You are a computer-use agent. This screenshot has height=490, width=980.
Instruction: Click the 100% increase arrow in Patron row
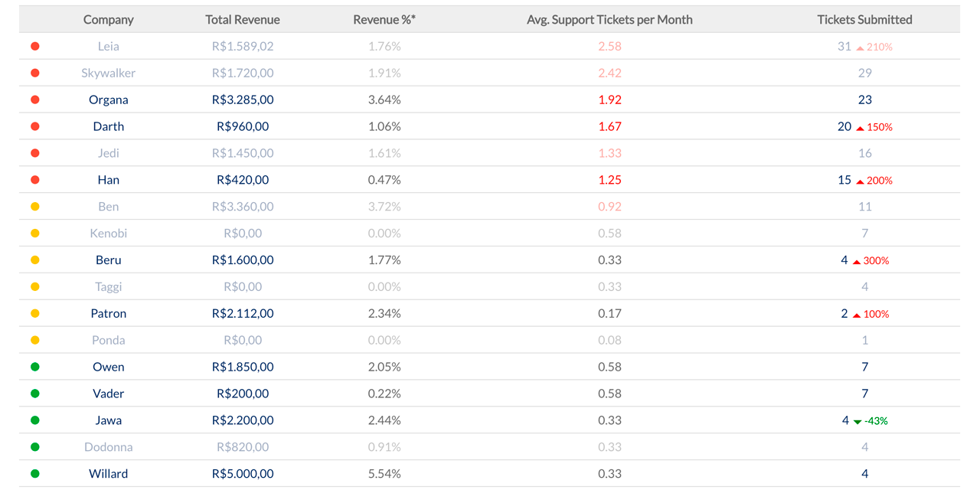coord(857,315)
